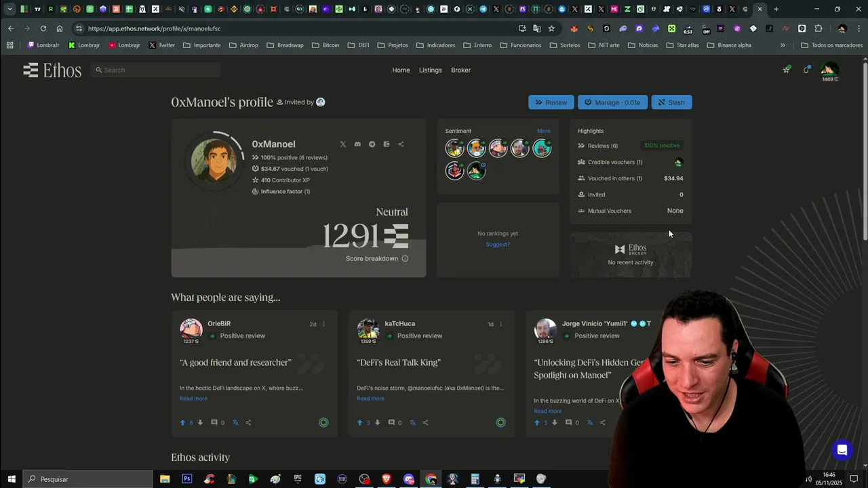Open the user avatar menu in the top-right corner
The width and height of the screenshot is (868, 488).
[x=829, y=70]
